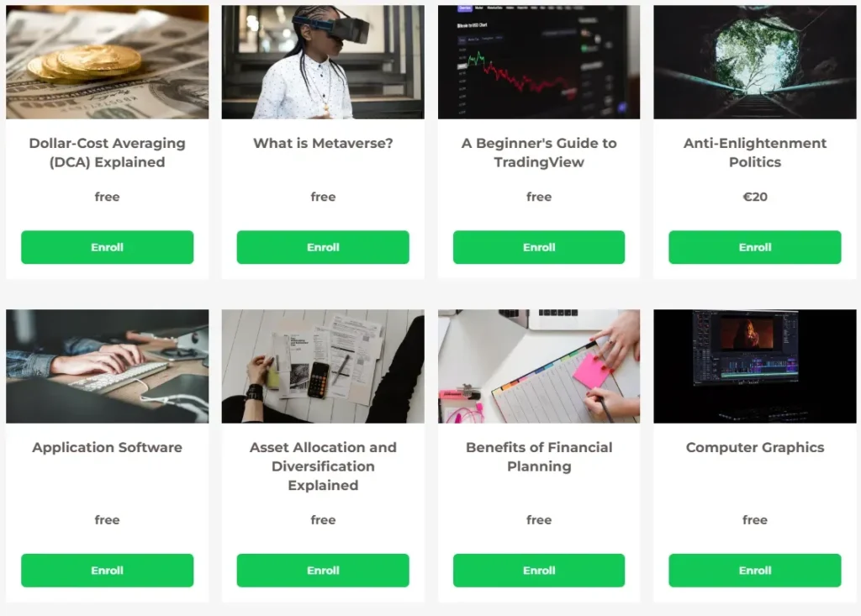Enroll in A Beginner's Guide to TradingView

[539, 247]
